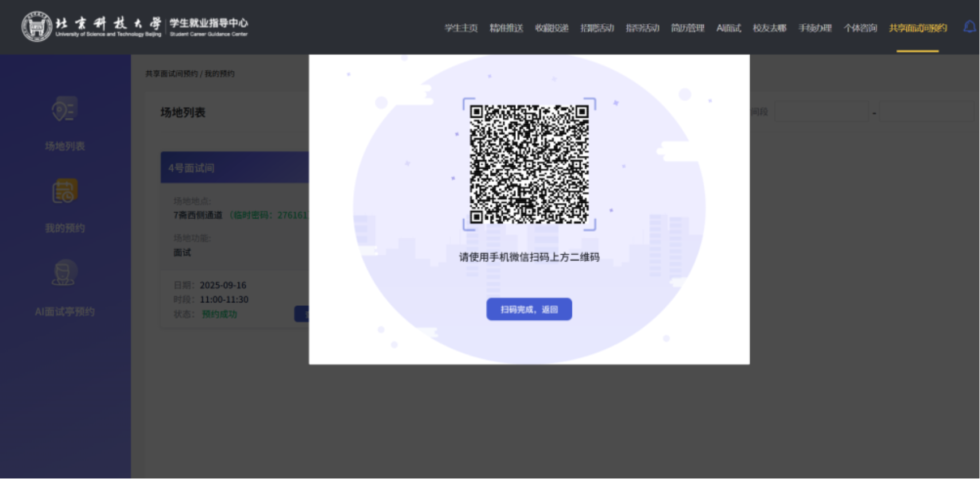980x479 pixels.
Task: Open 招聘活动 nav item
Action: [x=597, y=28]
